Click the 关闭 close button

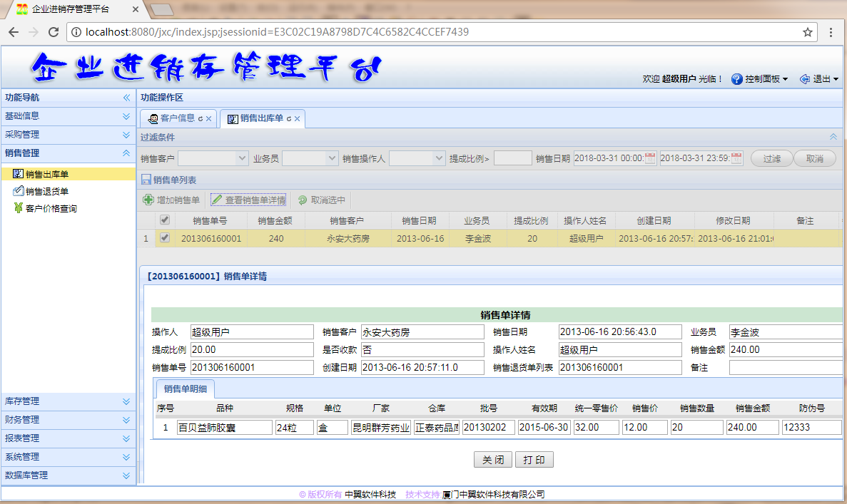tap(492, 459)
